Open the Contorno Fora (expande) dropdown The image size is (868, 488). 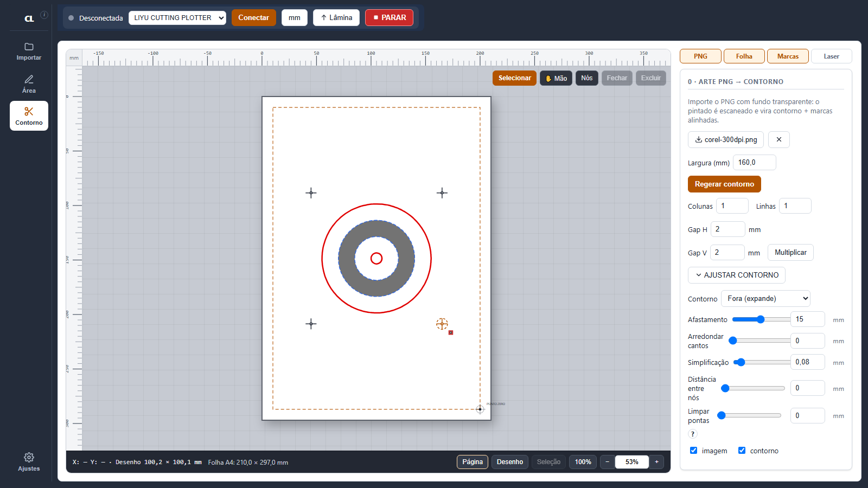pyautogui.click(x=765, y=299)
